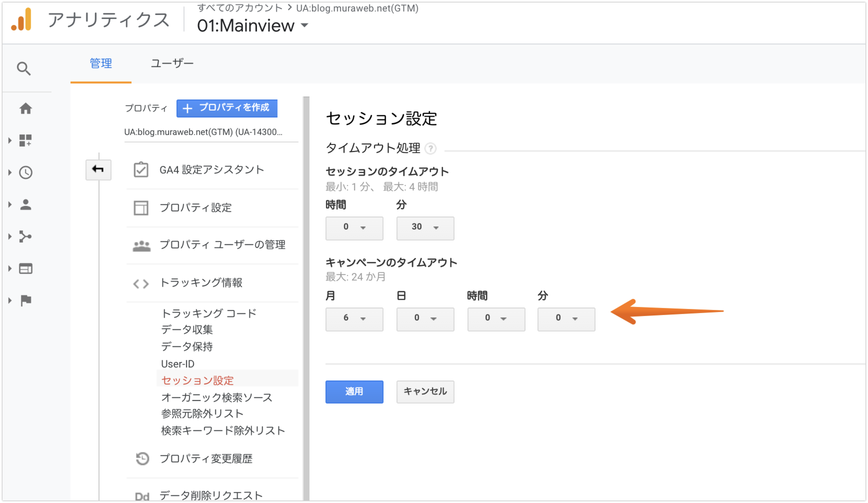Image resolution: width=868 pixels, height=503 pixels.
Task: Click the GA4 setup assistant checkbox icon
Action: pyautogui.click(x=141, y=169)
